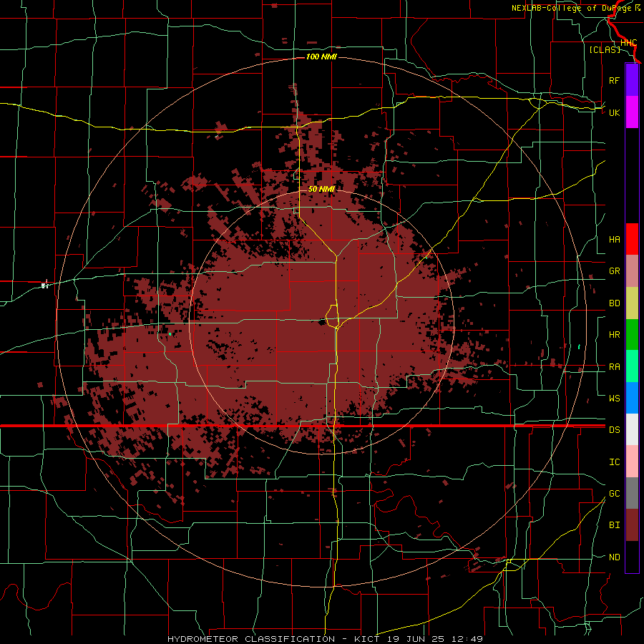Click the [CLAS] product label

click(605, 49)
